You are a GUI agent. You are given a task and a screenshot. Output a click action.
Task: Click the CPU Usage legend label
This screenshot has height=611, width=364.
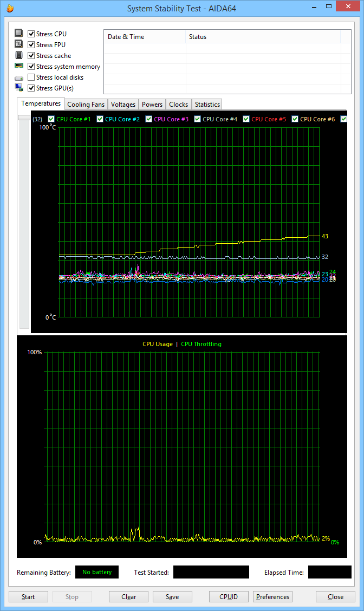[x=158, y=344]
